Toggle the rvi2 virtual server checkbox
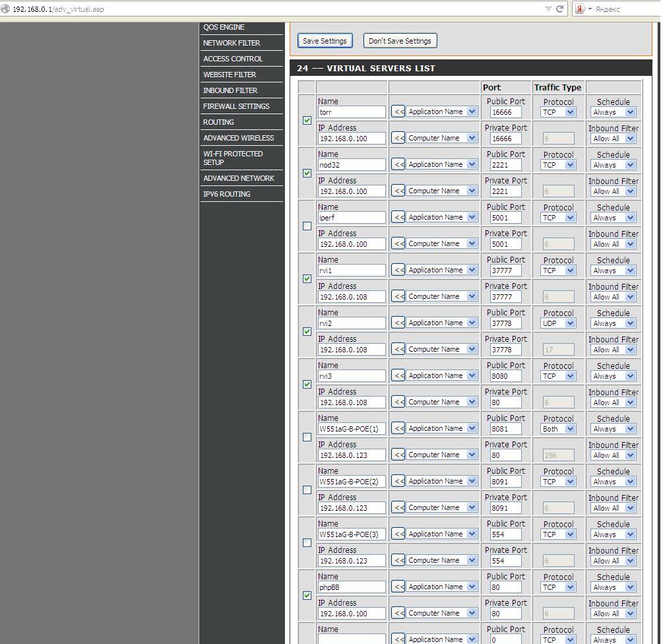Screen dimensions: 663x644 click(307, 331)
